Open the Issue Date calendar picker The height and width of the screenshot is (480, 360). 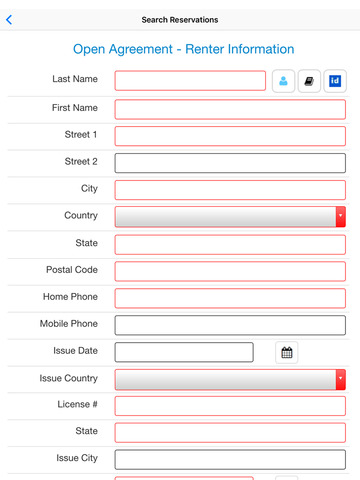pyautogui.click(x=287, y=352)
